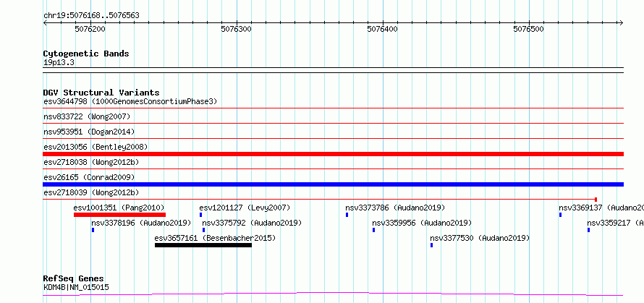Click the 19p13.3 cytogenetic band label

pyautogui.click(x=59, y=63)
